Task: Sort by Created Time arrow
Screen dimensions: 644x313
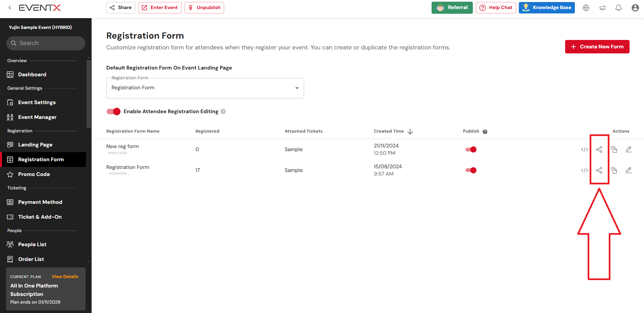Action: [410, 132]
